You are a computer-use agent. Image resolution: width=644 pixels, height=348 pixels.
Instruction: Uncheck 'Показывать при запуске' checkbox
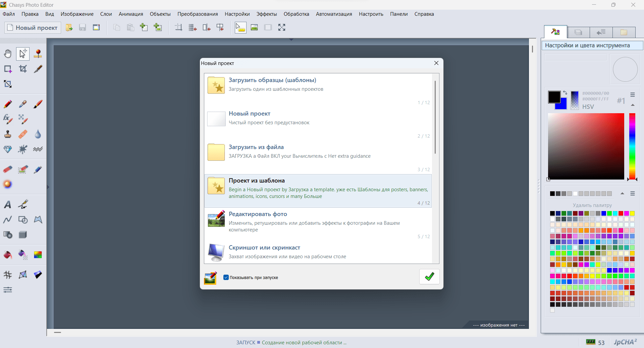pyautogui.click(x=226, y=277)
